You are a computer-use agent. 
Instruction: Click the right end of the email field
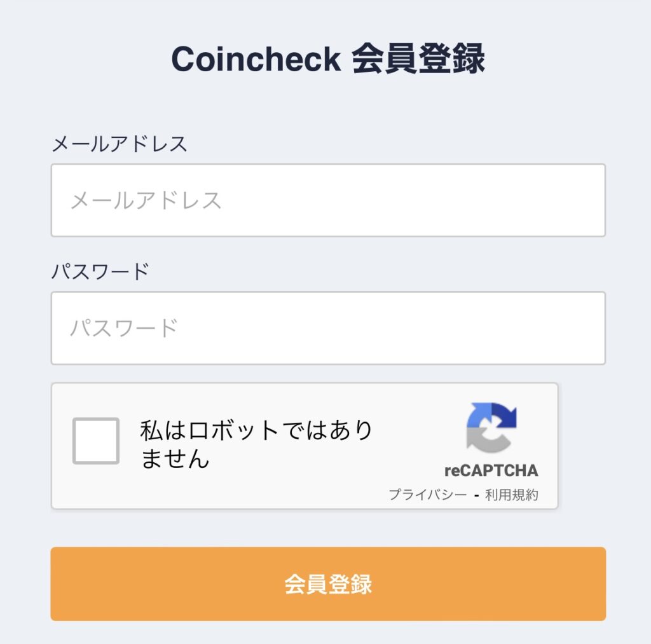pos(585,200)
